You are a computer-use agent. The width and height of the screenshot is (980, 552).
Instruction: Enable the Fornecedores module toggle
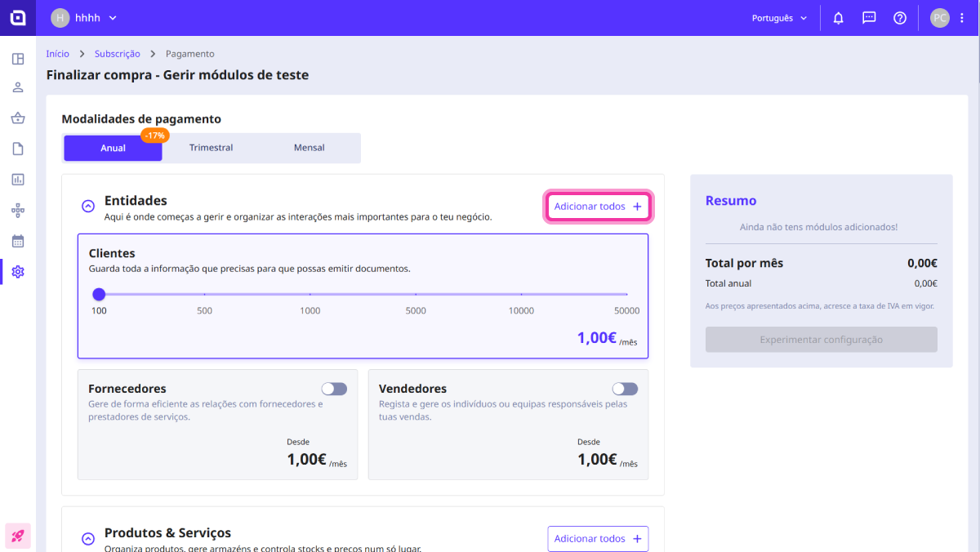(334, 389)
